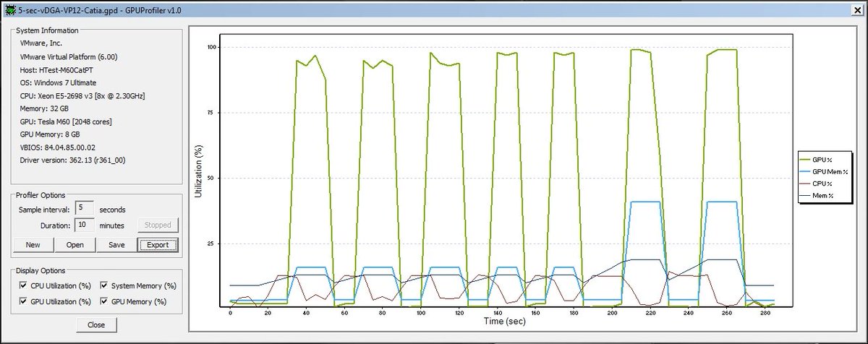Click the Host: HTest-M60CatPT text
The image size is (868, 344).
pos(58,69)
